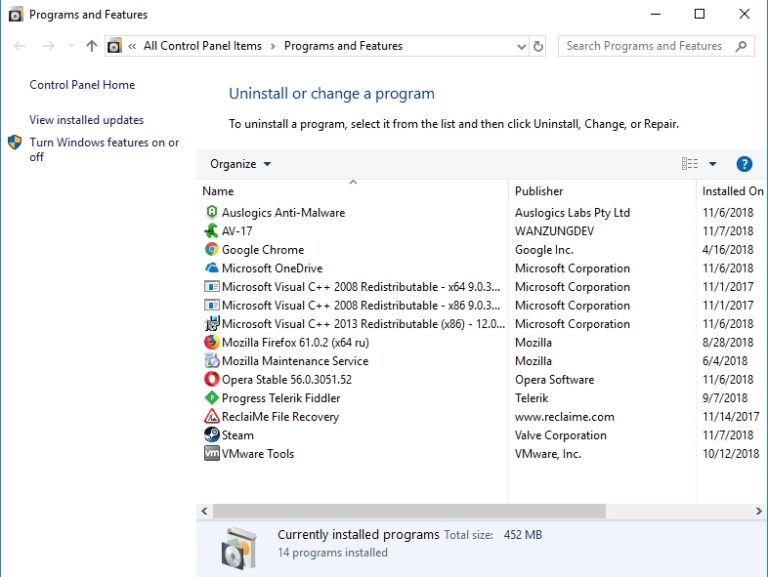
Task: Go up one folder level
Action: [x=92, y=46]
